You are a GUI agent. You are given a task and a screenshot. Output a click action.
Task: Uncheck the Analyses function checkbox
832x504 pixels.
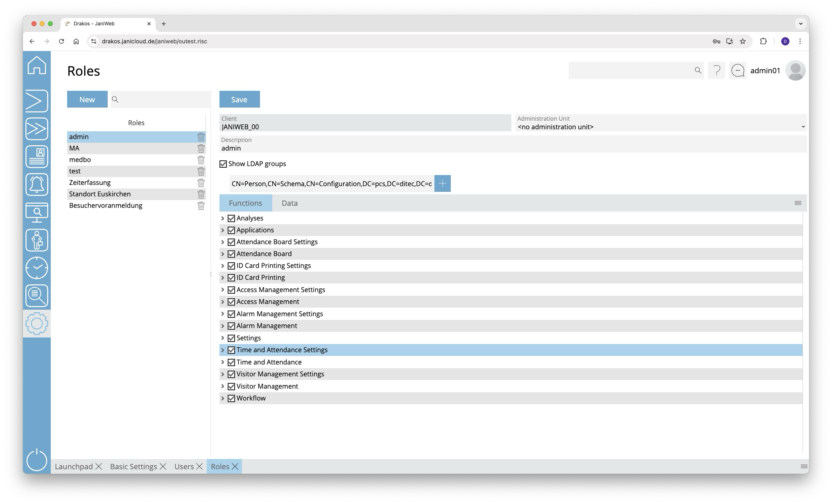pyautogui.click(x=231, y=218)
